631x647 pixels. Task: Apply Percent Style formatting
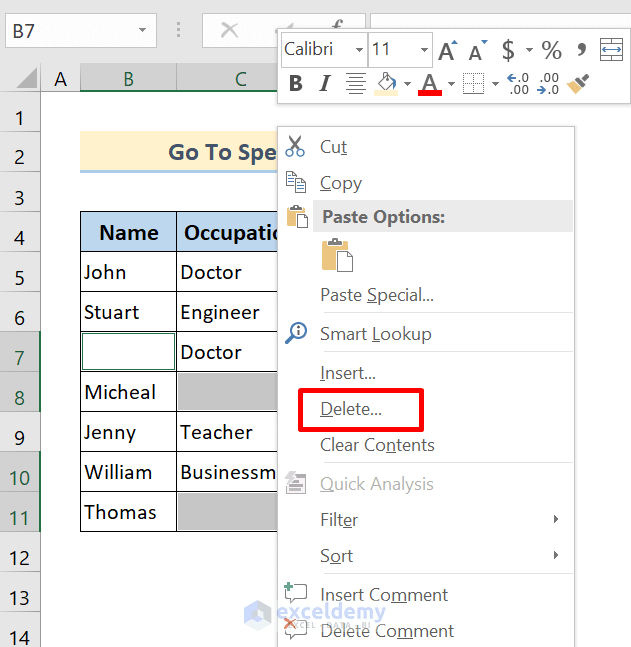coord(551,50)
